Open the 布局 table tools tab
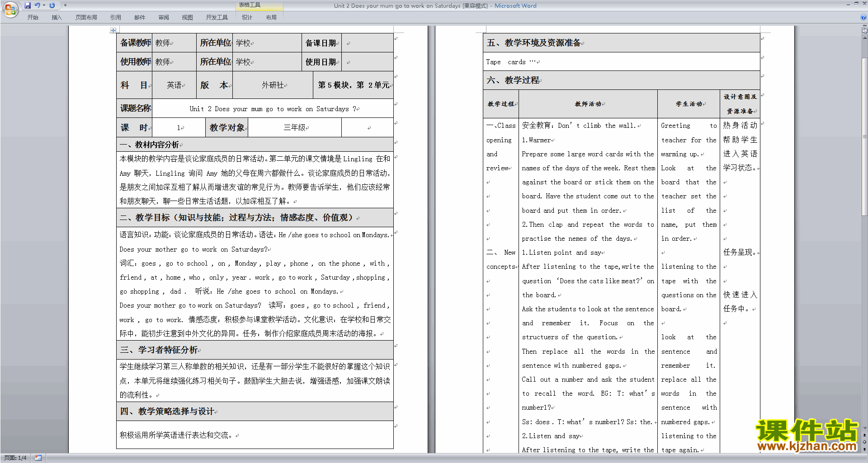Viewport: 868px width, 463px height. pyautogui.click(x=271, y=17)
